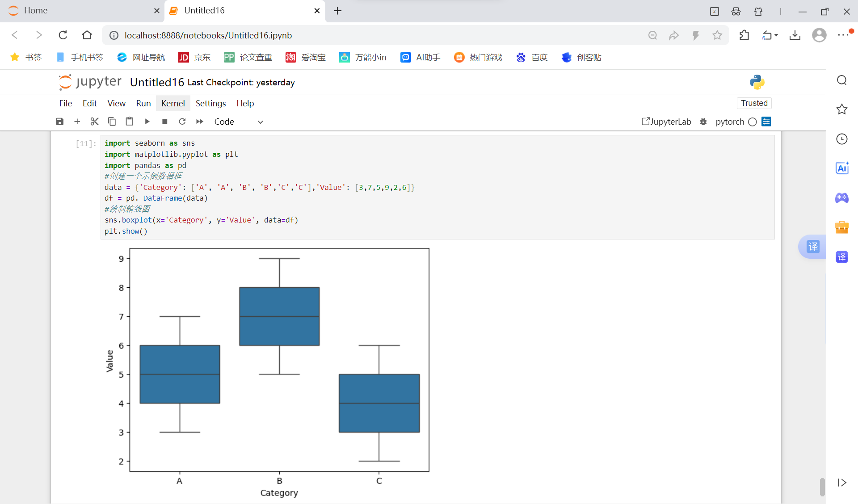Enable the debugger bug icon
This screenshot has height=504, width=858.
[x=703, y=122]
